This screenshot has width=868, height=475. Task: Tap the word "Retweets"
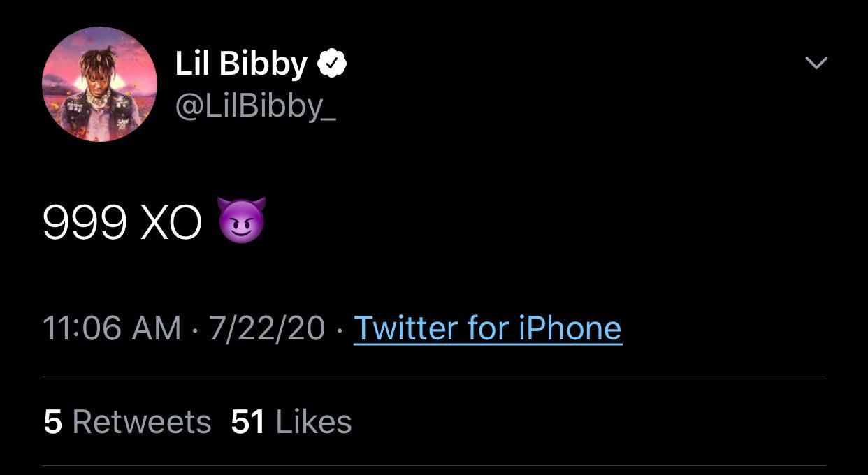[x=142, y=422]
